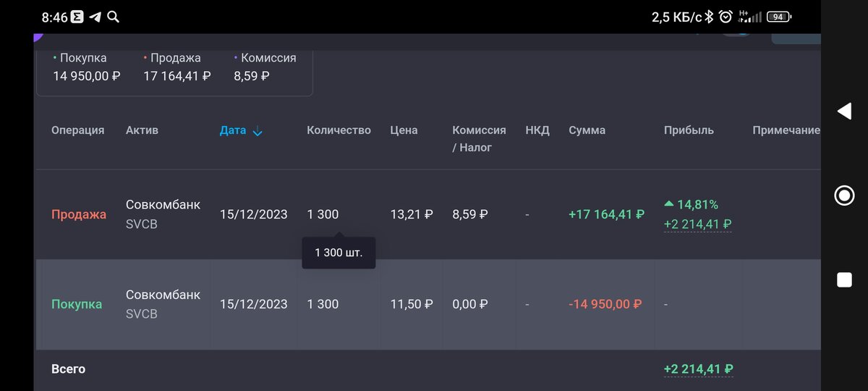Screen dimensions: 868x391
Task: Click the 1 300 quantity in Покупка row
Action: [323, 304]
